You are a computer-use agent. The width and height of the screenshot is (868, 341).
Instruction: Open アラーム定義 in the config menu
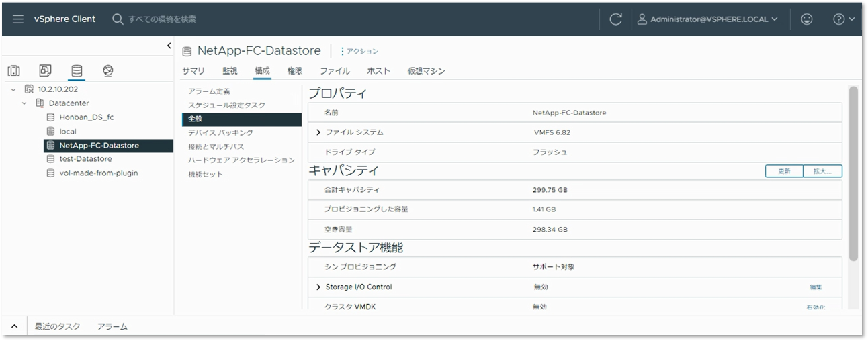coord(209,91)
